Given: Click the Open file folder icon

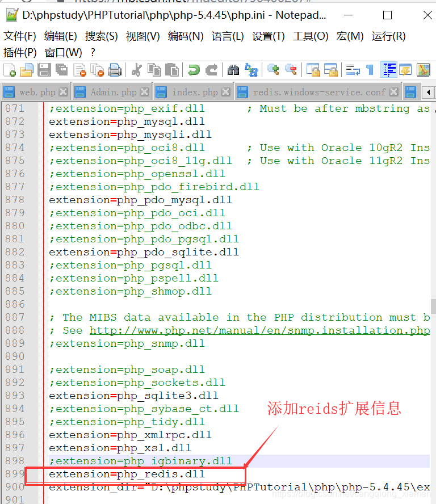Looking at the screenshot, I should tap(26, 70).
